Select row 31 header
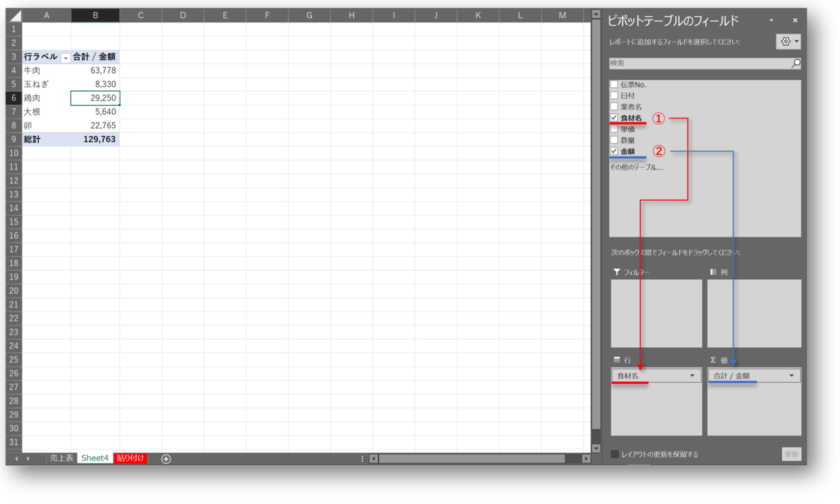 pyautogui.click(x=14, y=442)
